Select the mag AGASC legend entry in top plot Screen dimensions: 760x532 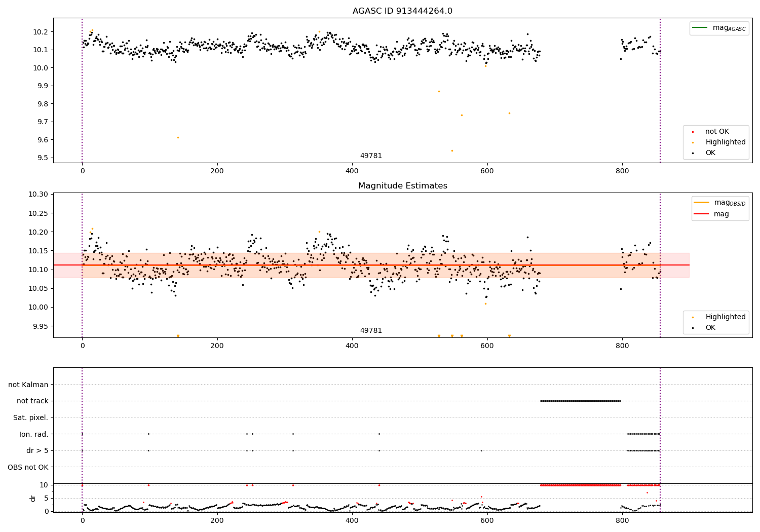719,28
